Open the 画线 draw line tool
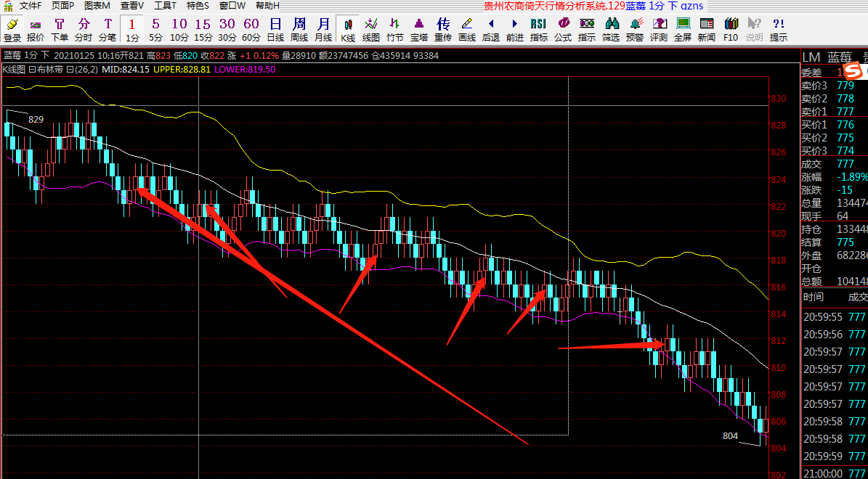The image size is (868, 479). click(x=467, y=30)
